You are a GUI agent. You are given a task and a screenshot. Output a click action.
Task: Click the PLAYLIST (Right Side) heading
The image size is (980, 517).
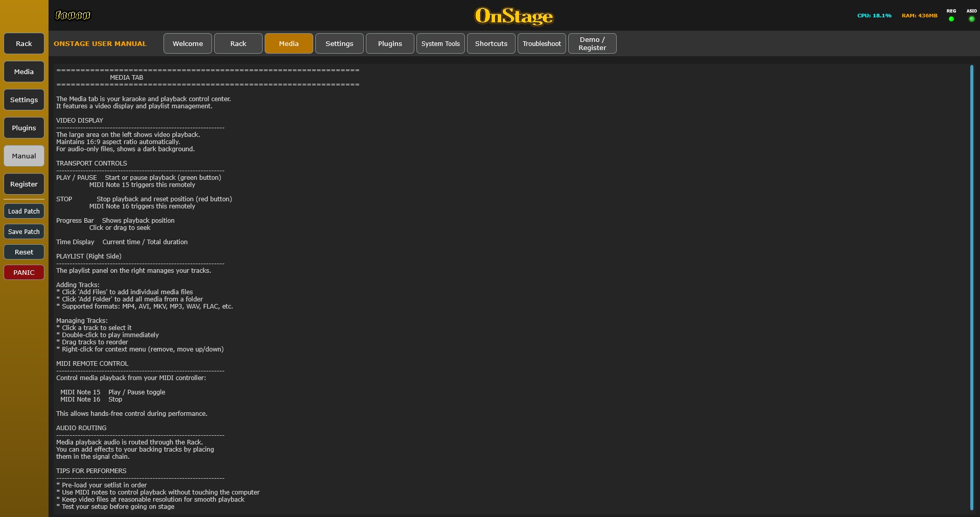pos(89,256)
